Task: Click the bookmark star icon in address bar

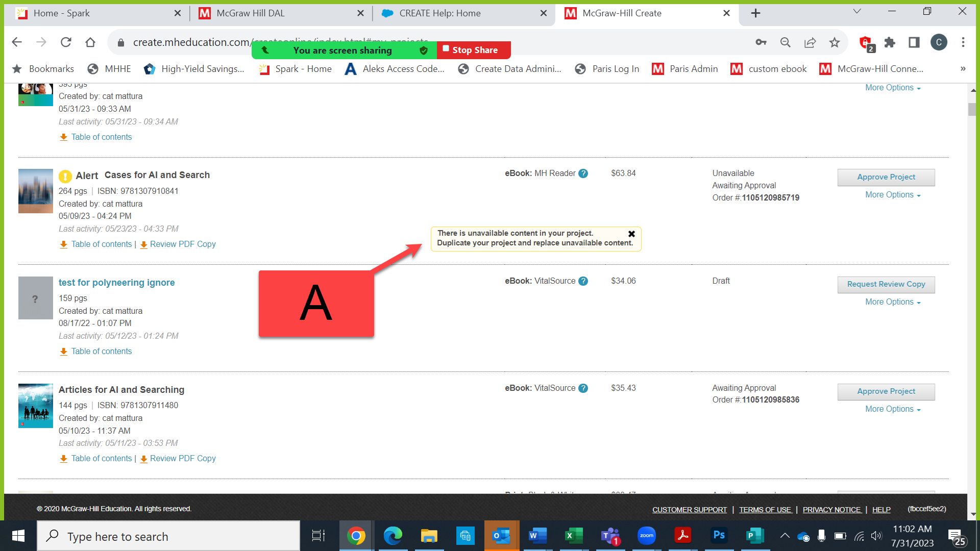Action: click(835, 42)
